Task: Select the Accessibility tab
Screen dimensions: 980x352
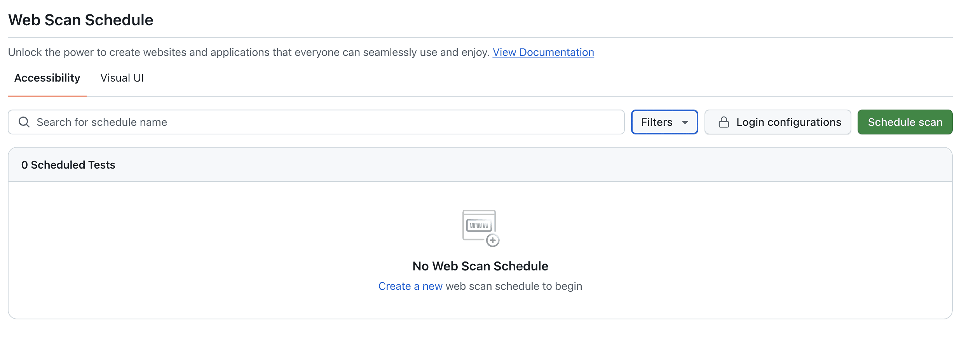Action: pyautogui.click(x=47, y=78)
